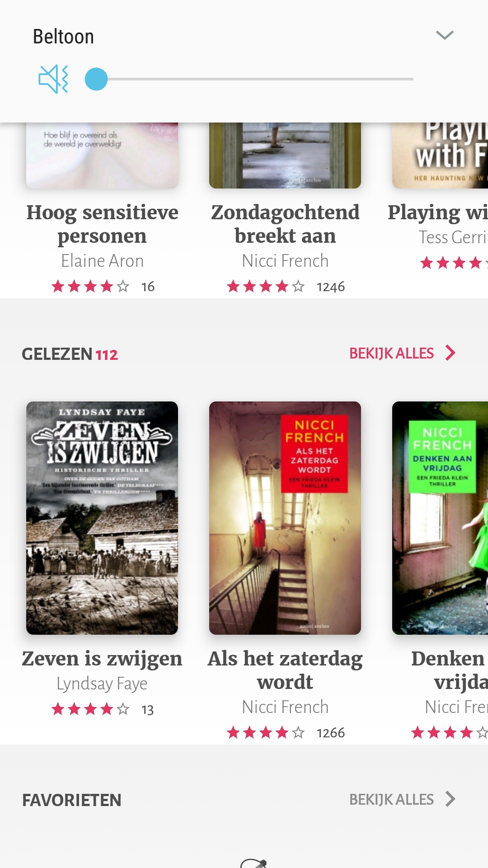Tap the star rating of Playing with Fire
488x868 pixels.
454,263
